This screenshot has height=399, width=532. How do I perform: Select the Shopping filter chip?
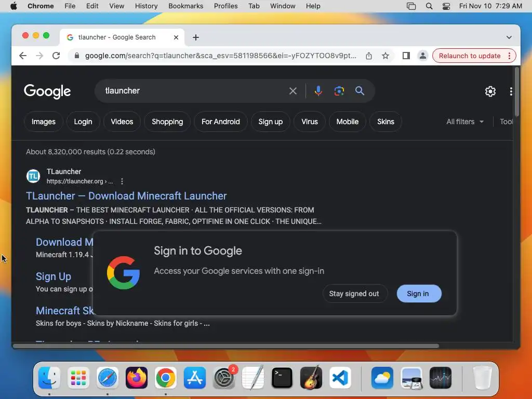[167, 122]
